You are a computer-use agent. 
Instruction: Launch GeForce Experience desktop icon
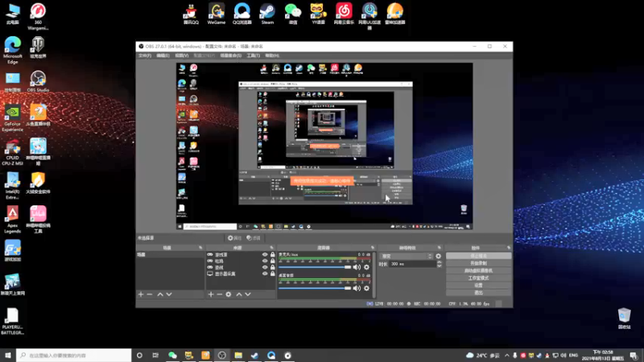pyautogui.click(x=12, y=118)
